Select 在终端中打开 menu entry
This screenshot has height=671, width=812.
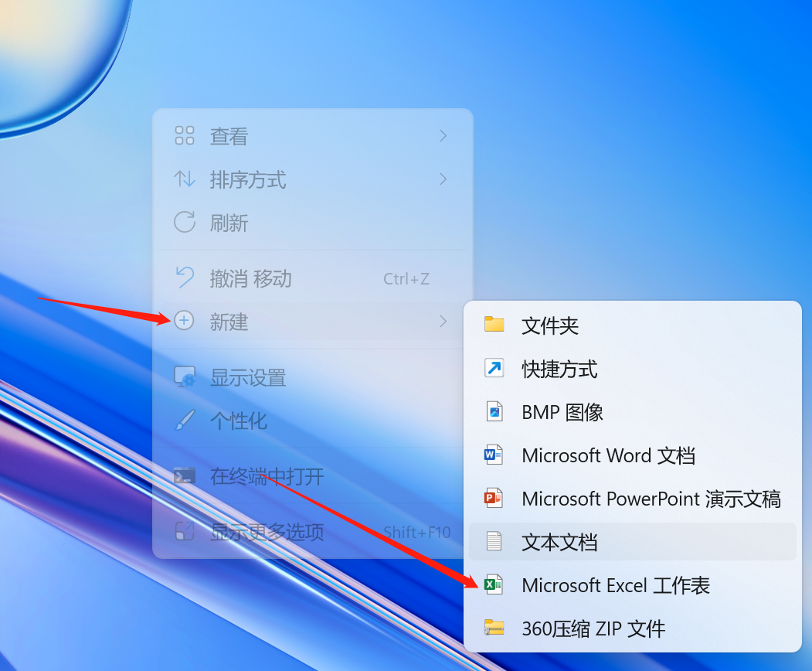267,476
